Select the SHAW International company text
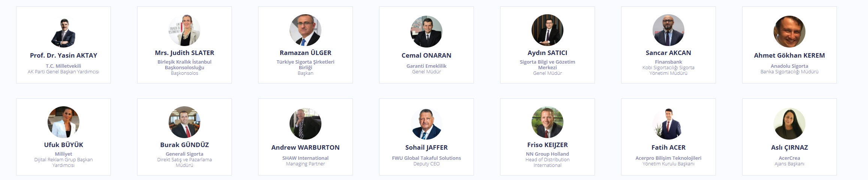 [305, 158]
